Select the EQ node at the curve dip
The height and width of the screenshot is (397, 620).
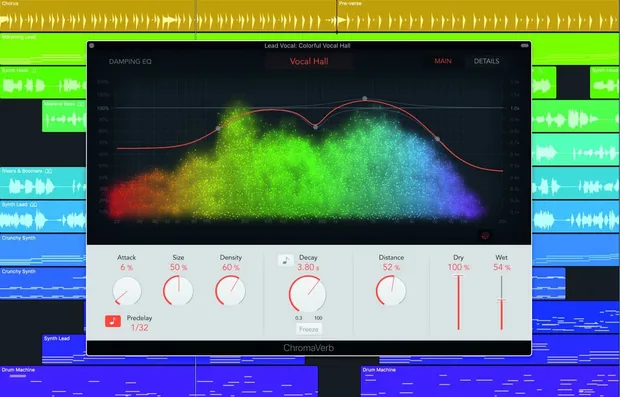(x=315, y=127)
